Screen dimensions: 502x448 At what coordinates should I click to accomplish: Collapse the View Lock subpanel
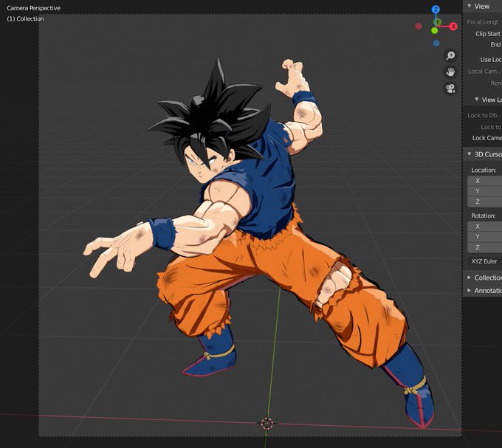(x=477, y=99)
